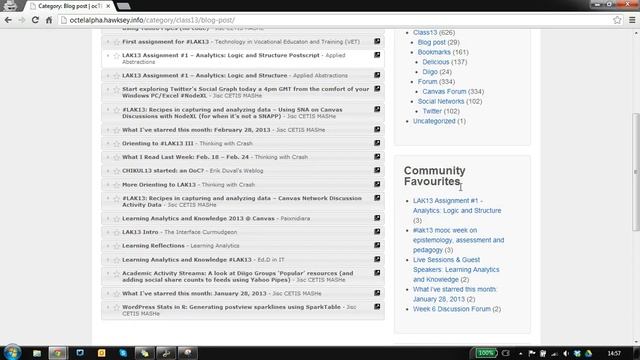The height and width of the screenshot is (360, 640).
Task: Go back with the browser back arrow
Action: coord(8,20)
